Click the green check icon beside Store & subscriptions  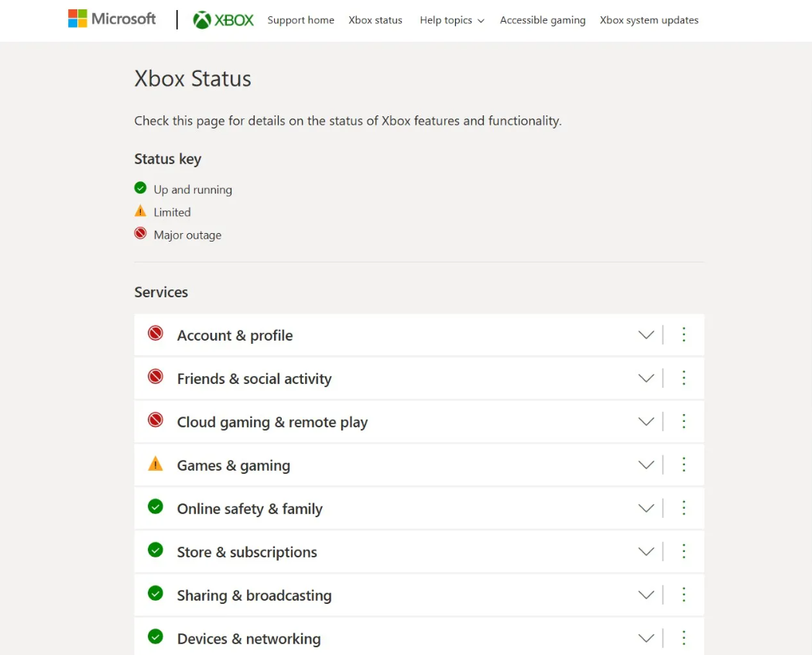coord(156,550)
